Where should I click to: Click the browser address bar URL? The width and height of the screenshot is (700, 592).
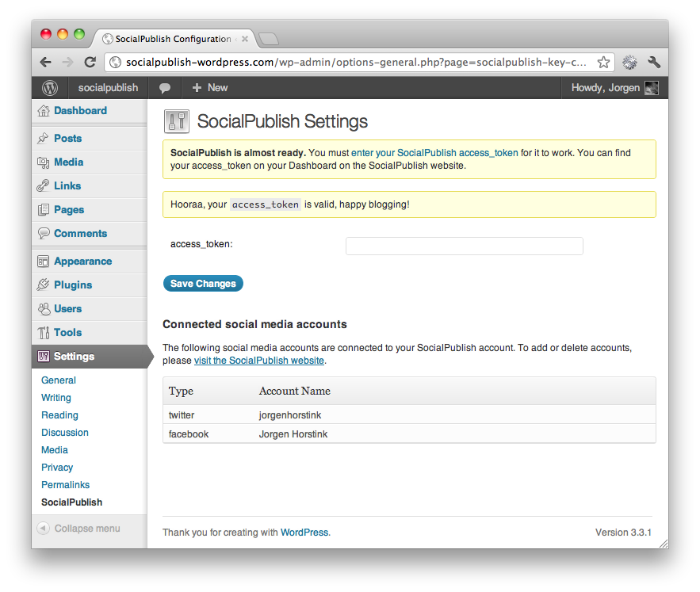(356, 62)
